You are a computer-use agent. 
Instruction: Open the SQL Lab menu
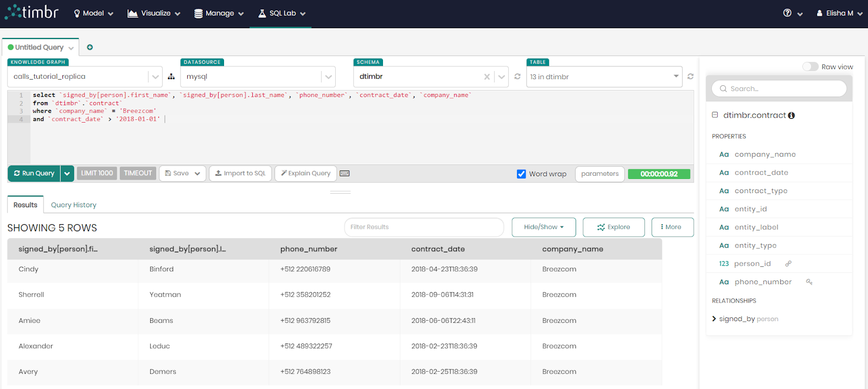pos(282,13)
